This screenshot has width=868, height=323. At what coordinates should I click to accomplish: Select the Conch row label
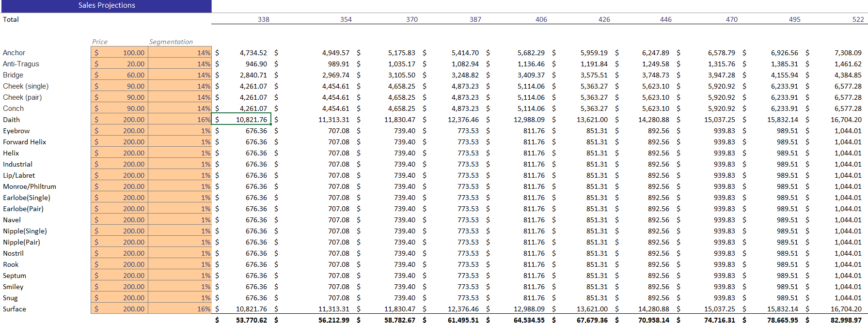coord(13,108)
